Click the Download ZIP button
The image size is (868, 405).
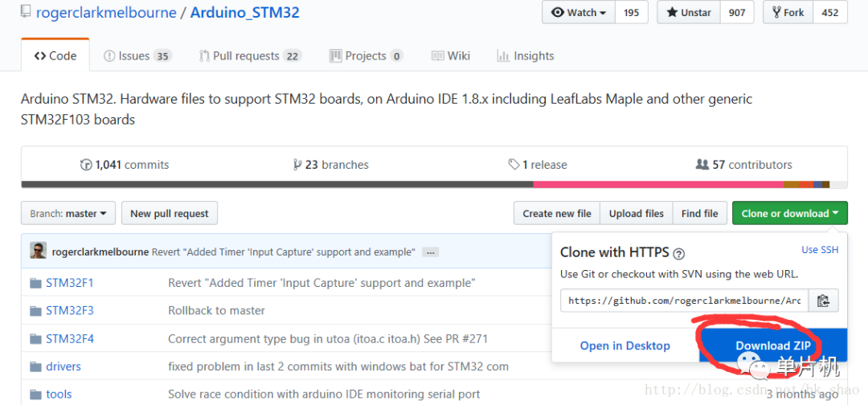pos(773,346)
